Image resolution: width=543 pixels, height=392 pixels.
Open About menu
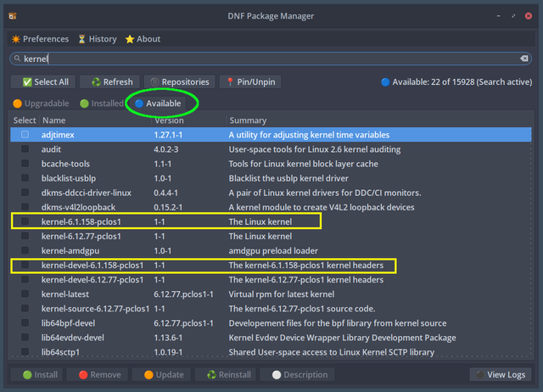(143, 39)
